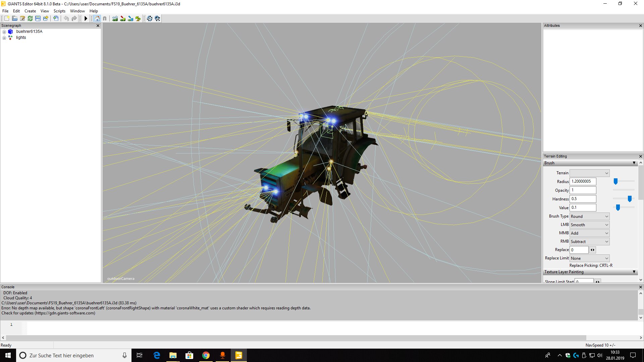Click the Hardness input field

point(583,199)
